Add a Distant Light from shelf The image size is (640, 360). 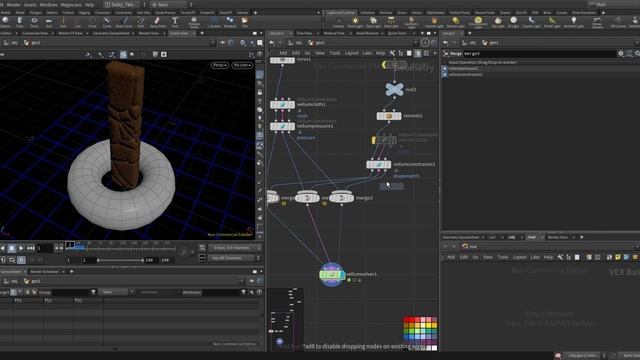point(456,22)
